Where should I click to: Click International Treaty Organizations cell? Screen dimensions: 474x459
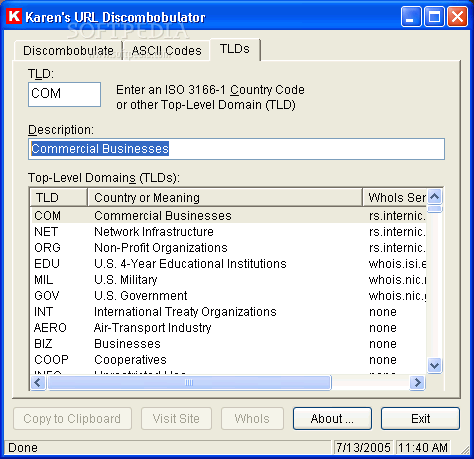click(x=185, y=311)
